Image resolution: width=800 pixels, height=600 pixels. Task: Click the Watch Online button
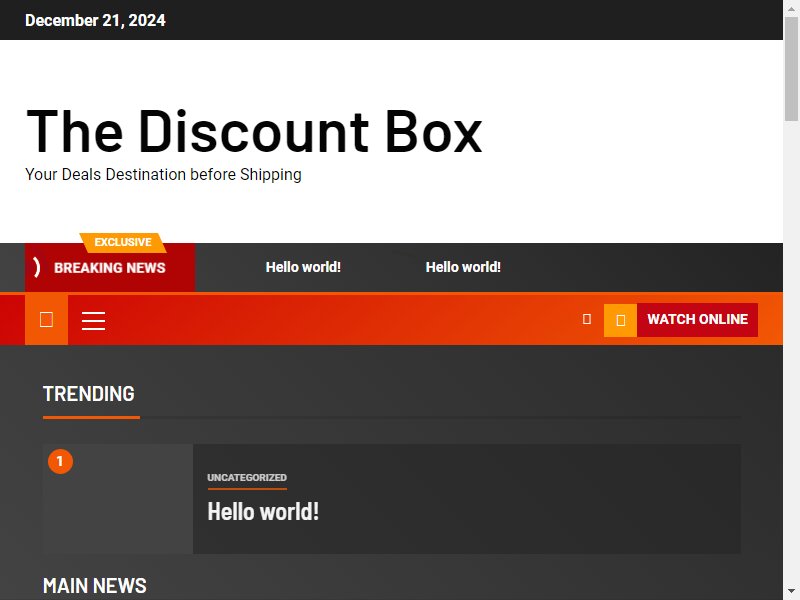click(697, 320)
